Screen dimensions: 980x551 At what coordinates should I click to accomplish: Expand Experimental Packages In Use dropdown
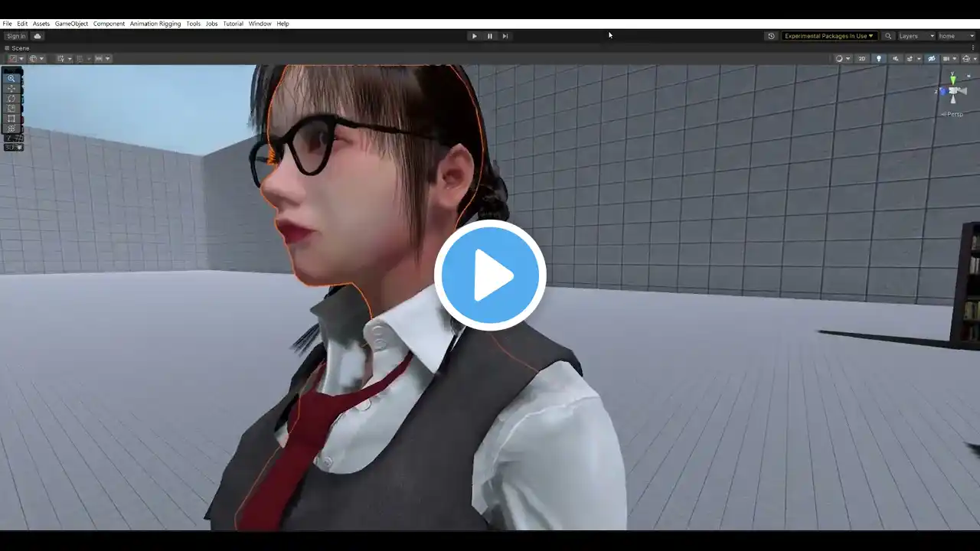(829, 36)
